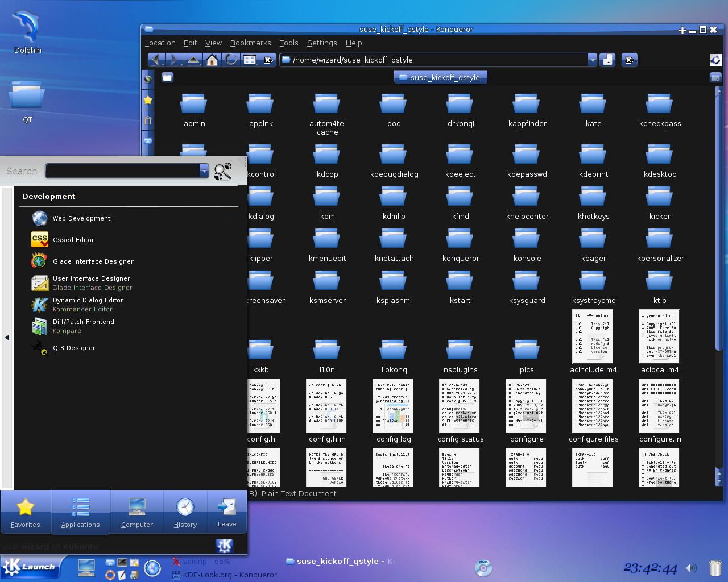Reload the current folder view
This screenshot has height=582, width=728.
pyautogui.click(x=230, y=60)
